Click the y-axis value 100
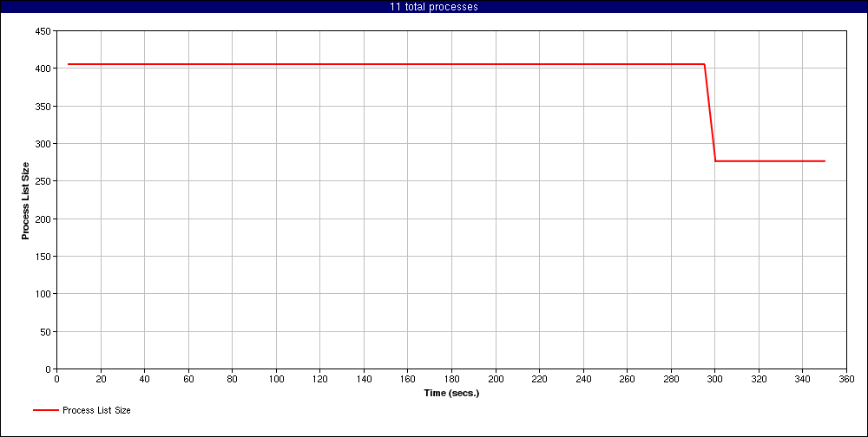This screenshot has height=437, width=868. click(45, 294)
